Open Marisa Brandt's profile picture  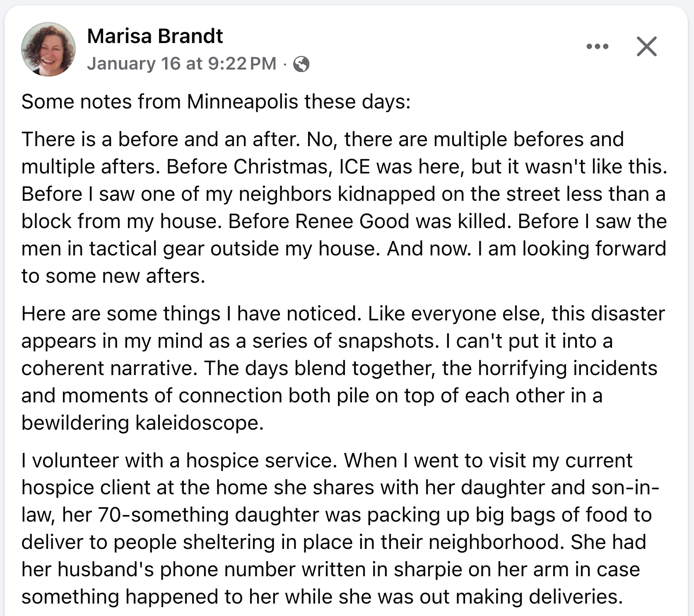point(48,49)
